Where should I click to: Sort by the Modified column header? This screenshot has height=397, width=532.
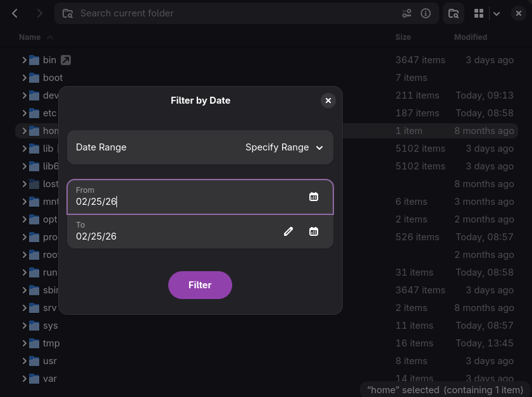point(471,37)
